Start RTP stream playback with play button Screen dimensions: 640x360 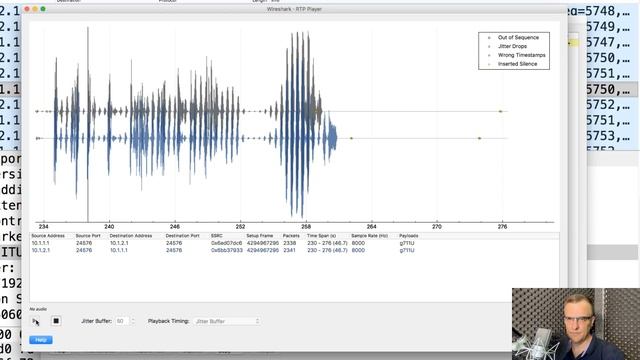tap(36, 321)
